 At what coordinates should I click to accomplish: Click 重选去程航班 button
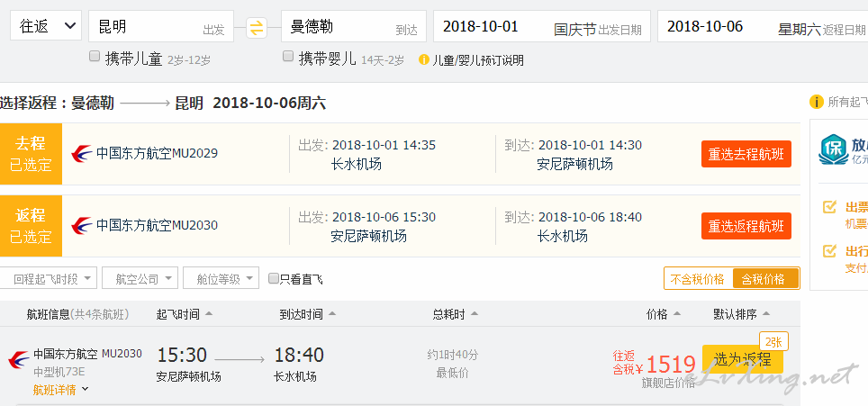[x=746, y=154]
